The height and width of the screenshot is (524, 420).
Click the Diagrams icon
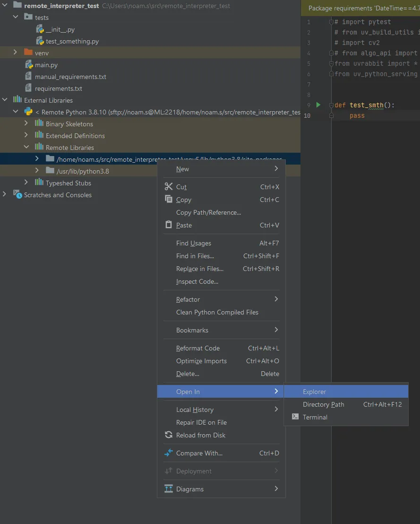tap(169, 489)
